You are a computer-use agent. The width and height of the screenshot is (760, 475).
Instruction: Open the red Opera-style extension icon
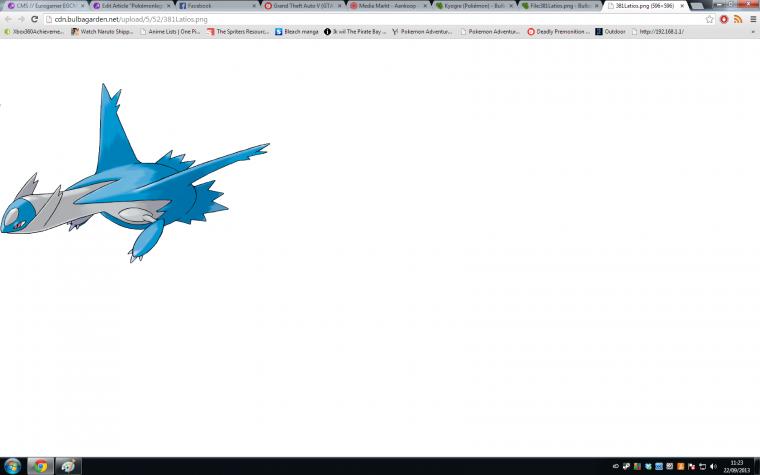(724, 19)
